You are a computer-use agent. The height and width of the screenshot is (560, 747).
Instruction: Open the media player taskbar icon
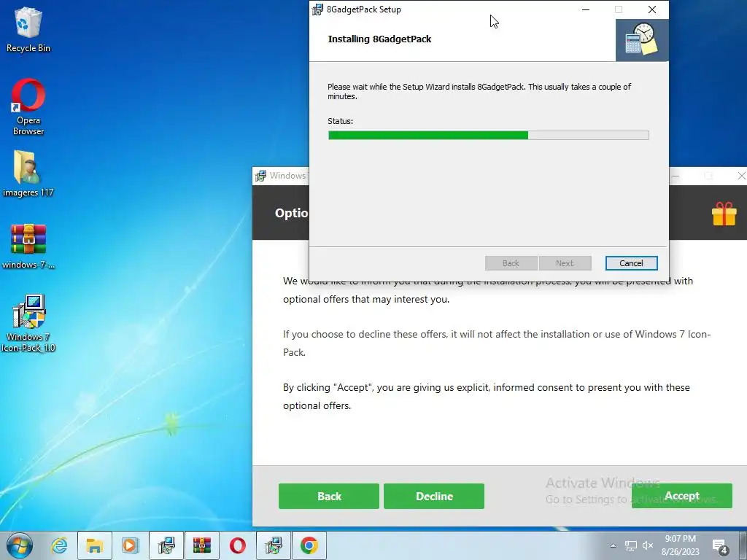[x=130, y=545]
